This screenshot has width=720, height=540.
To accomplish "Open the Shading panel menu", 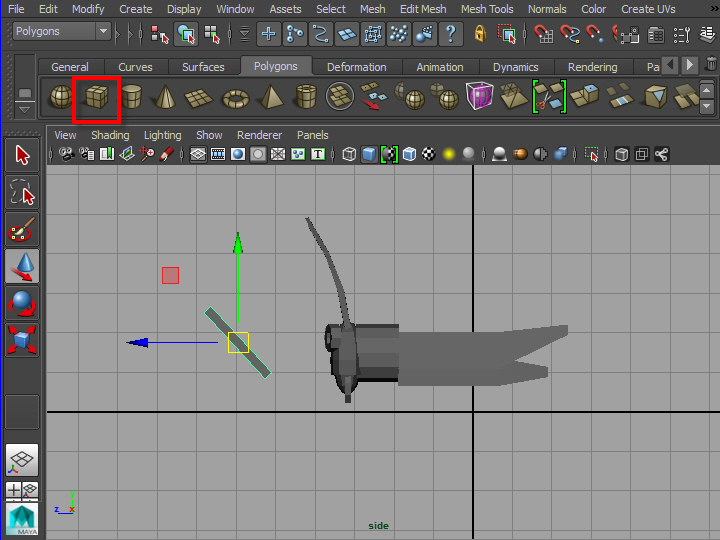I will [x=110, y=135].
